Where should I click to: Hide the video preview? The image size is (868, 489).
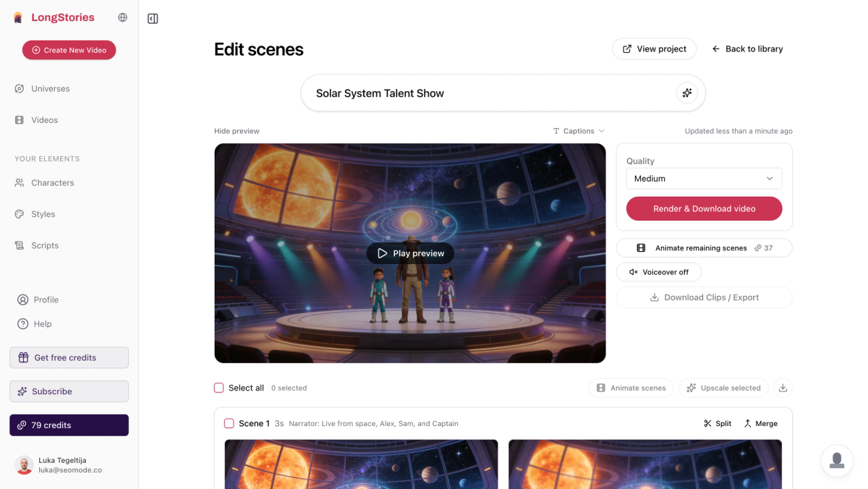237,131
